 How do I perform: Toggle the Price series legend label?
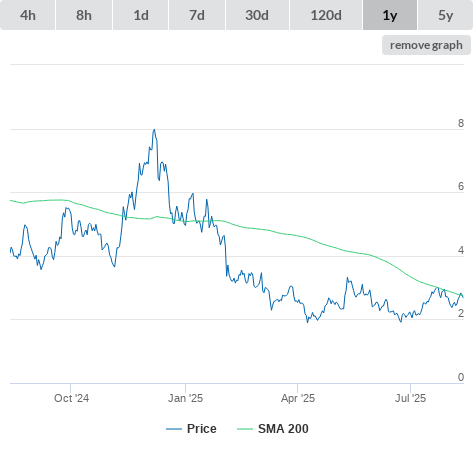click(202, 429)
